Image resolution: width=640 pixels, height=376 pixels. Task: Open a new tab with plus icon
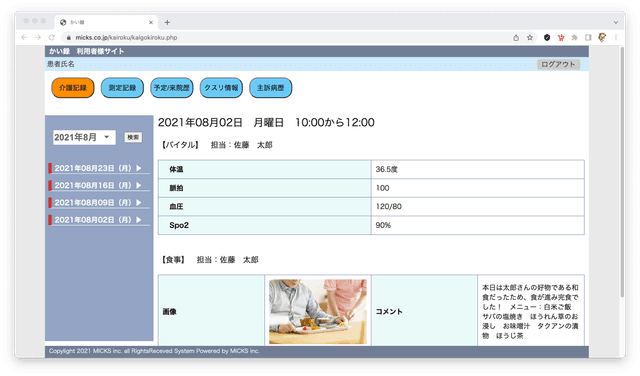tap(167, 22)
